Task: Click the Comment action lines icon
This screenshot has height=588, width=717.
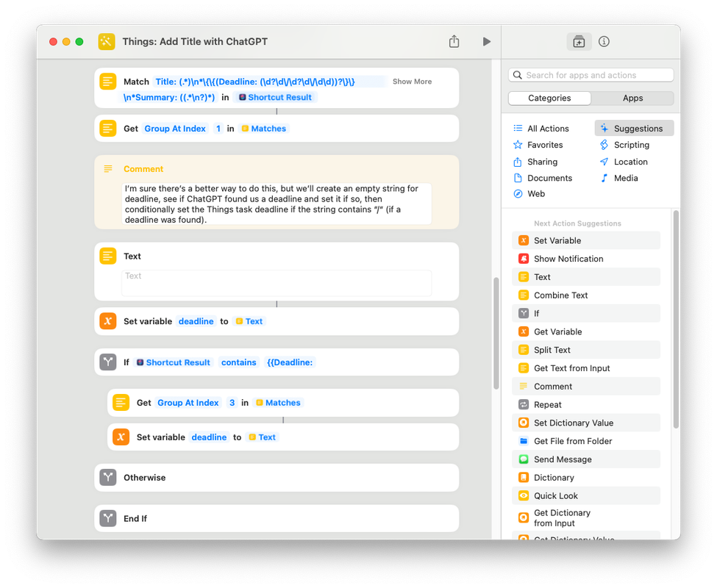Action: point(108,169)
